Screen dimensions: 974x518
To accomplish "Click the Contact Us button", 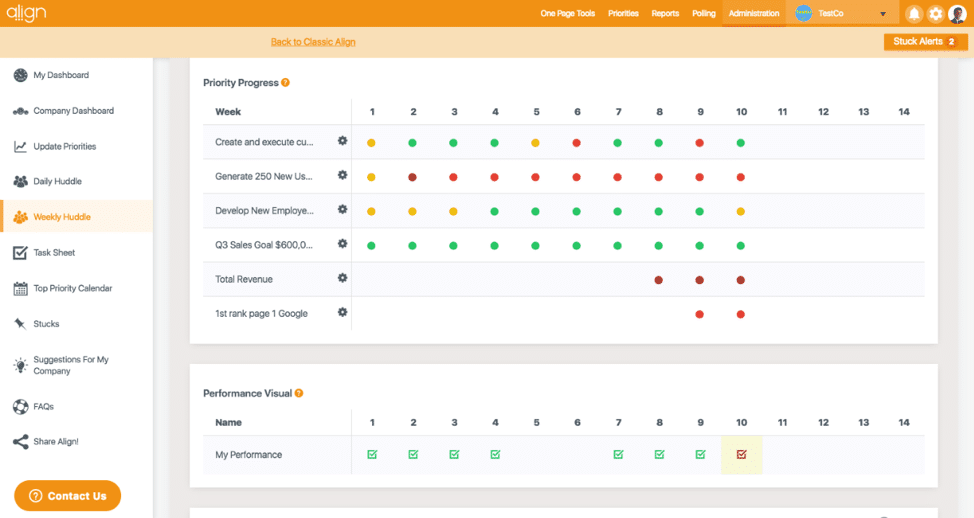I will pos(68,496).
